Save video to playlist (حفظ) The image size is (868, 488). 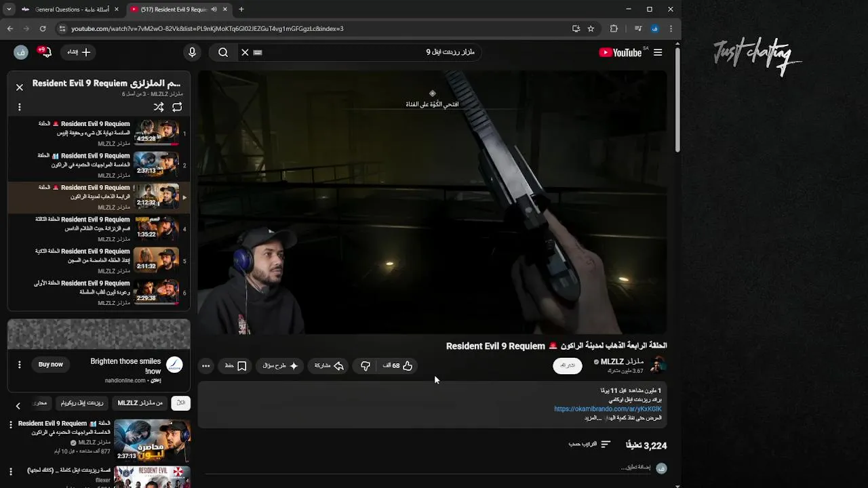[x=236, y=366]
